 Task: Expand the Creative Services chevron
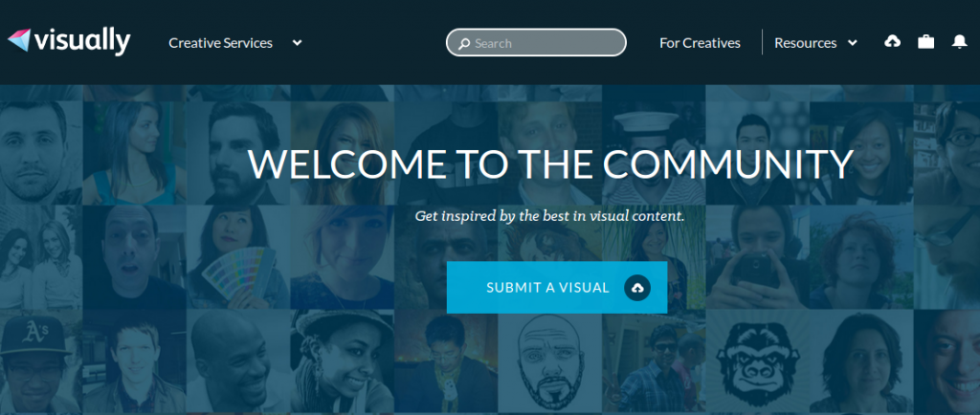(298, 43)
